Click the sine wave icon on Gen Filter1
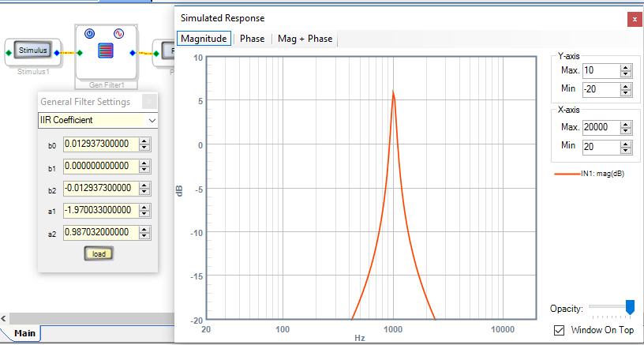 [118, 34]
